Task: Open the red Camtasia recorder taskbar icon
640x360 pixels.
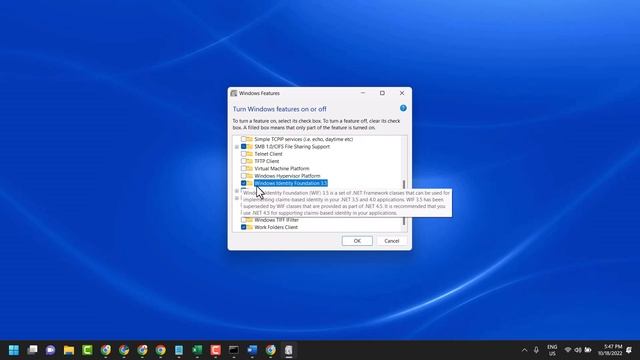Action: (x=216, y=350)
